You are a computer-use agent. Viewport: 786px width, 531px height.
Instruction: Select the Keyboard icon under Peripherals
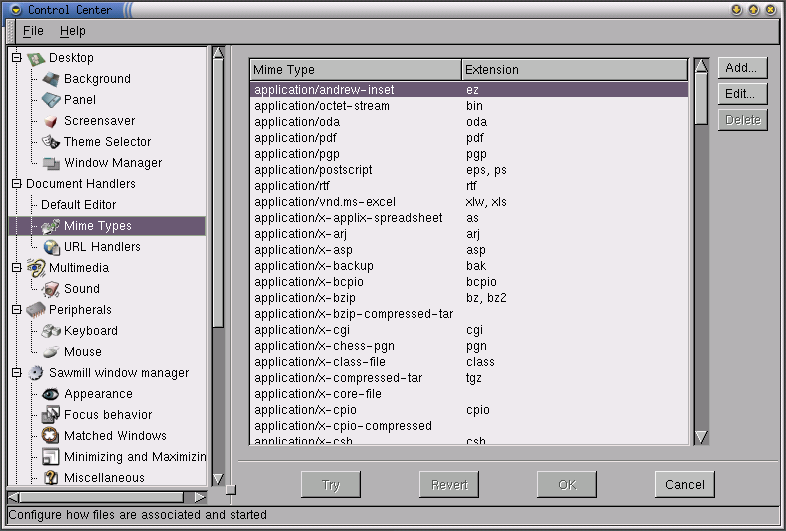click(x=51, y=331)
